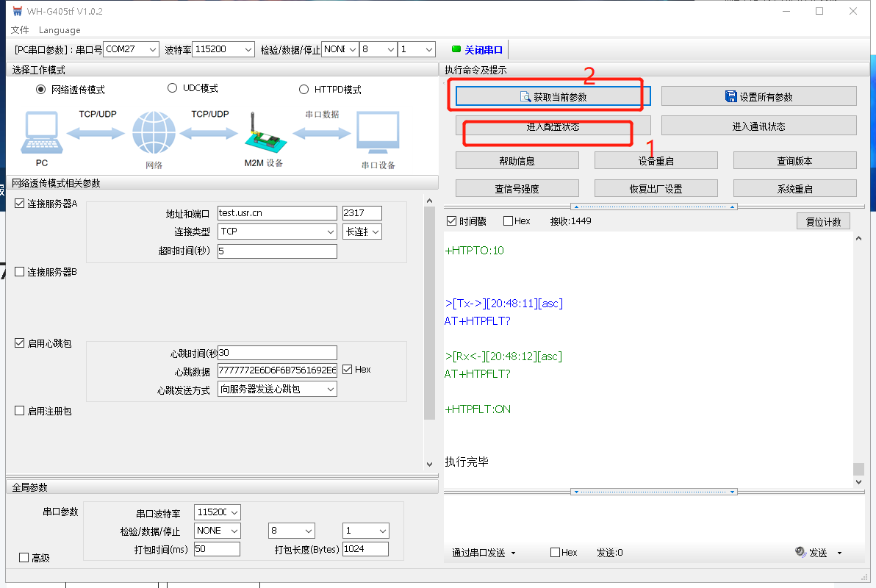Enable the 启用注册包 checkbox

pos(20,412)
